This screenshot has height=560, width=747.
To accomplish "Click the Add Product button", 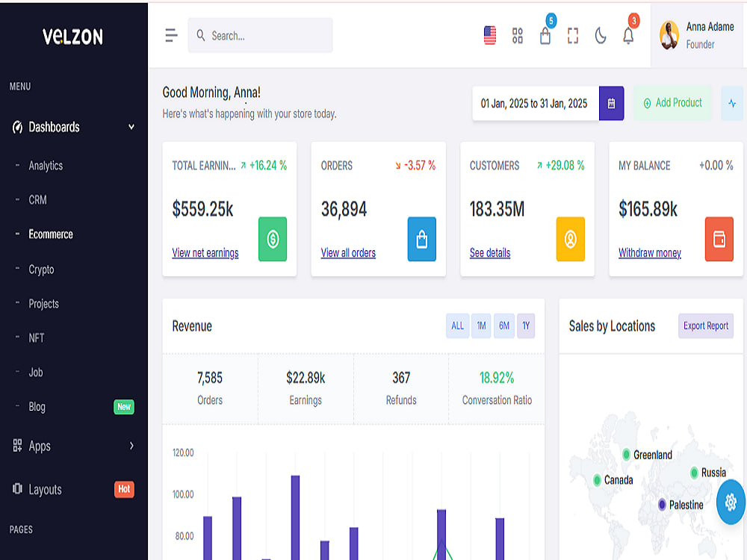I will pos(673,103).
